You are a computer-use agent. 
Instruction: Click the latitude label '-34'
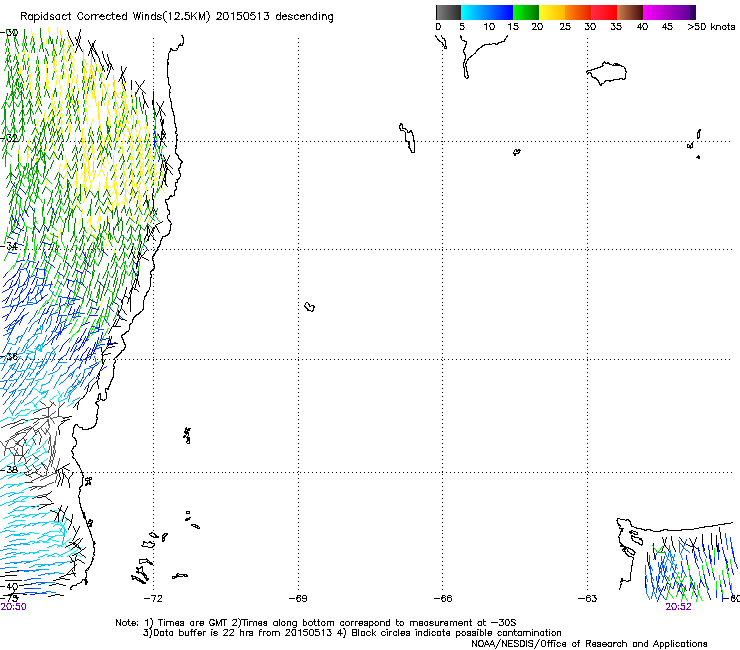point(9,246)
